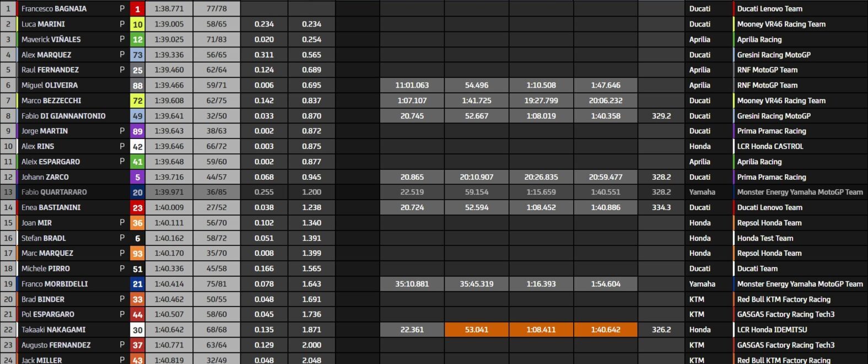Click sector time 19:27.799 in Bezzecchi row

coord(541,101)
